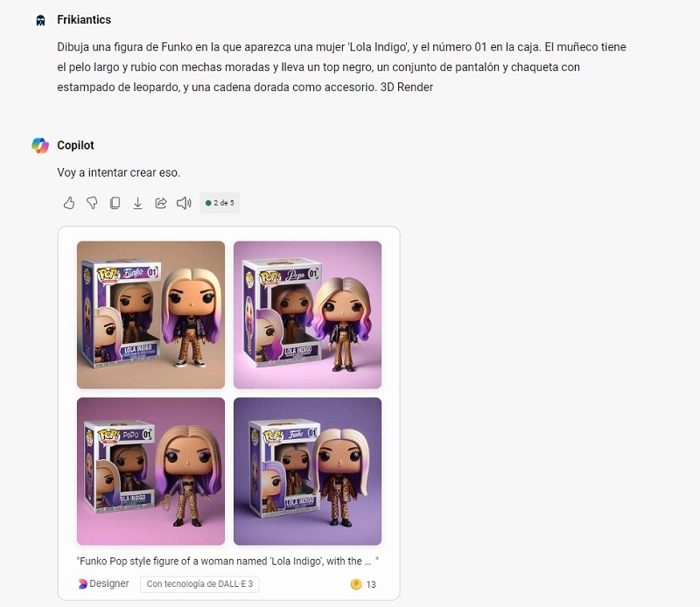The image size is (700, 607).
Task: Click the Copilot logo icon
Action: (x=40, y=145)
